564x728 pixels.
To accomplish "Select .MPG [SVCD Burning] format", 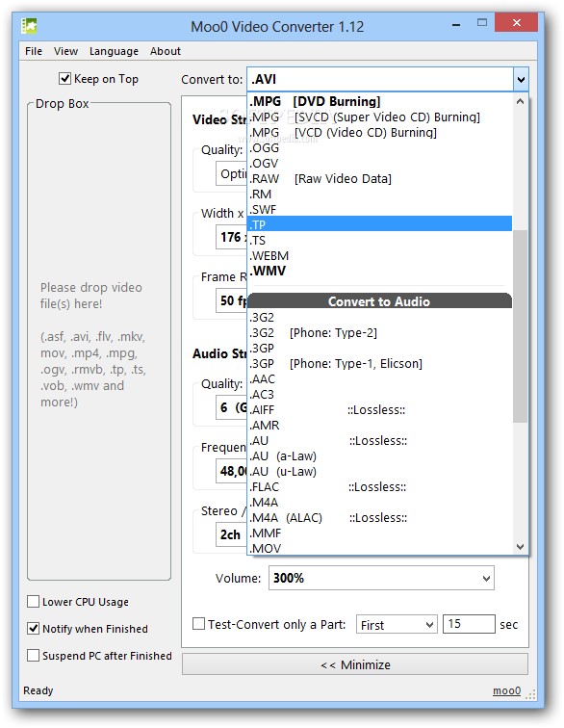I will tap(380, 117).
